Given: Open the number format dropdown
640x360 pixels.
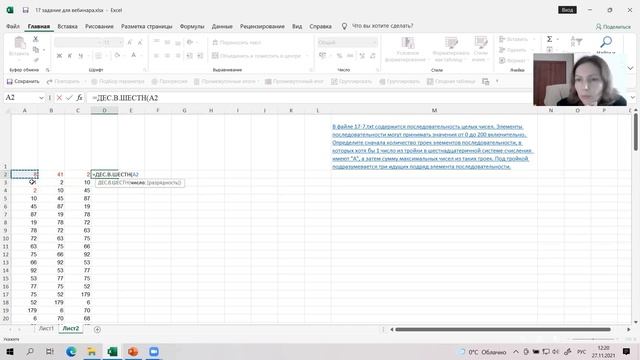Looking at the screenshot, I should click(x=374, y=42).
